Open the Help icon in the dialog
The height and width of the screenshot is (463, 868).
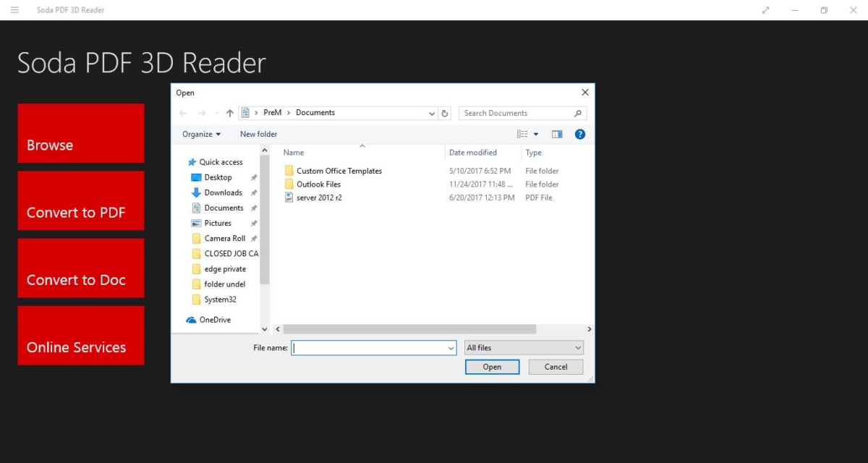click(580, 134)
